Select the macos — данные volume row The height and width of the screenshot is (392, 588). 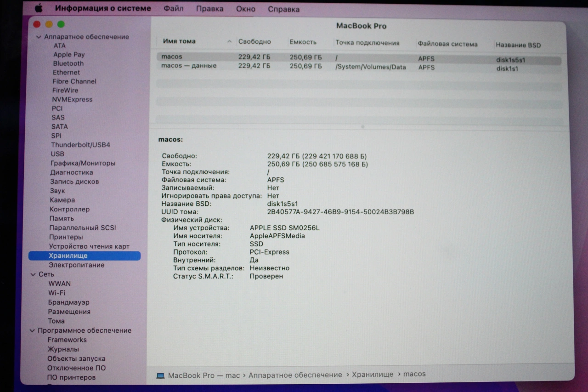(358, 67)
